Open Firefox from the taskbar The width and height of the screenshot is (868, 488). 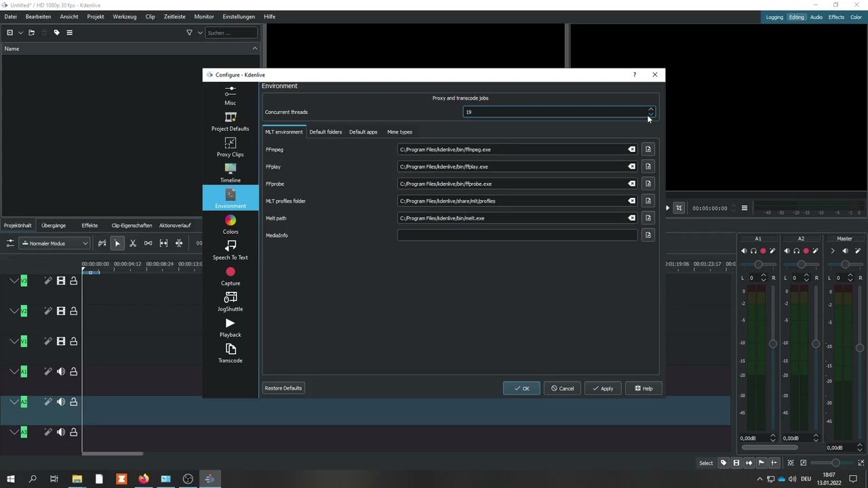click(144, 479)
